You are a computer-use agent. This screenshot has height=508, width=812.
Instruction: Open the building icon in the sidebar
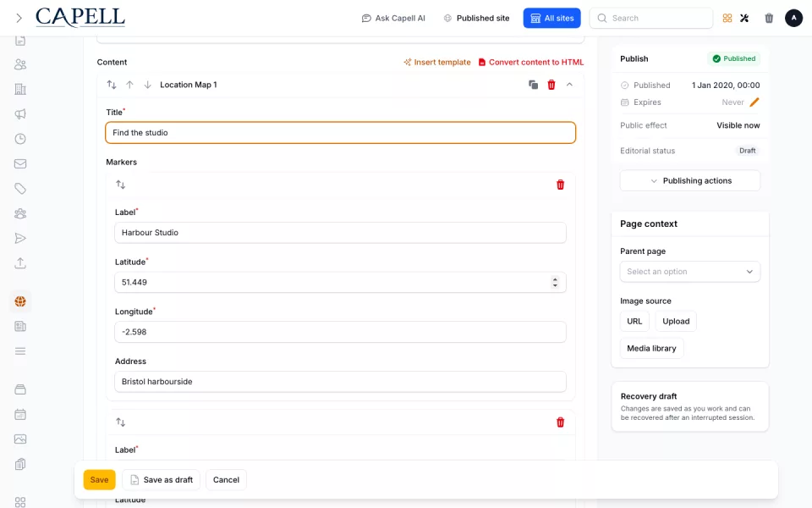[x=20, y=89]
